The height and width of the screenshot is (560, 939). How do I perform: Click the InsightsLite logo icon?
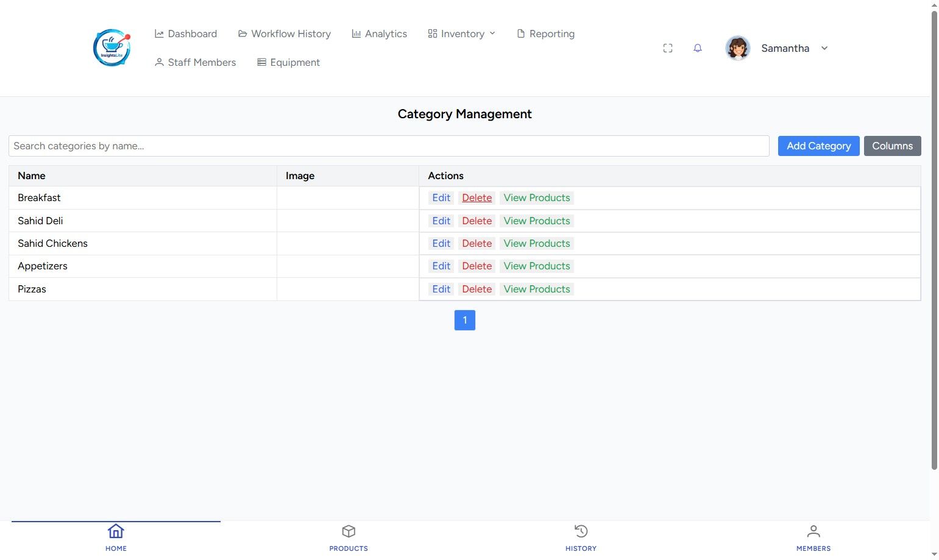pos(112,48)
